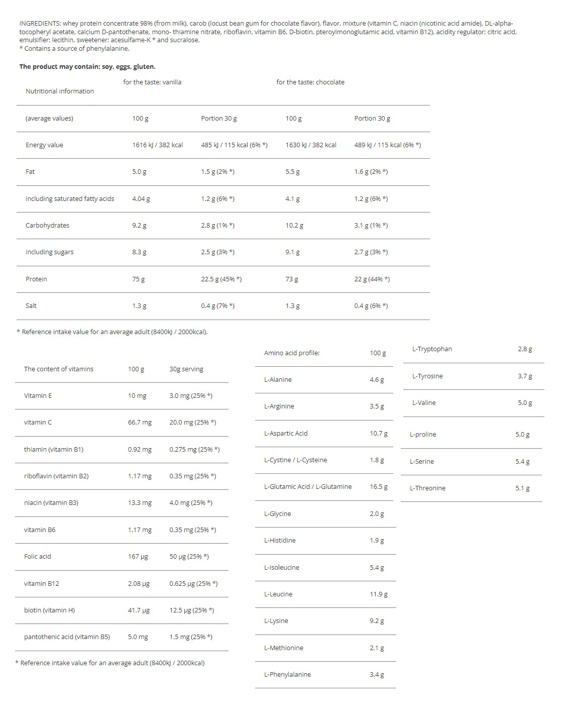Click the 'riboflavin (vitamin B2)' row label

click(x=56, y=476)
